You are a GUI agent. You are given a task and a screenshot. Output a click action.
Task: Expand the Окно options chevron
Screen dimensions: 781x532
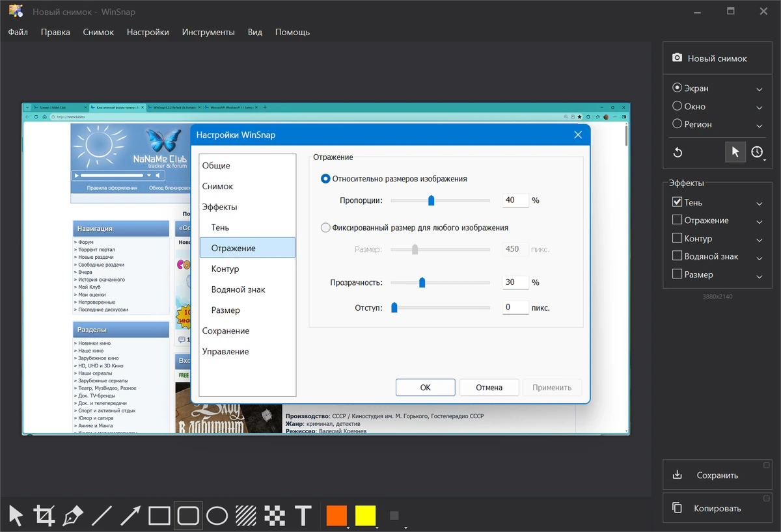[760, 108]
